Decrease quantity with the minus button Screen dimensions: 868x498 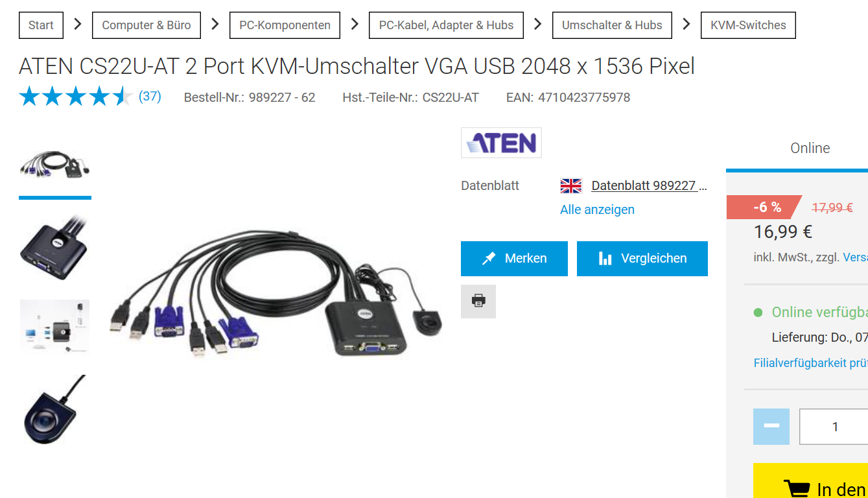tap(771, 427)
